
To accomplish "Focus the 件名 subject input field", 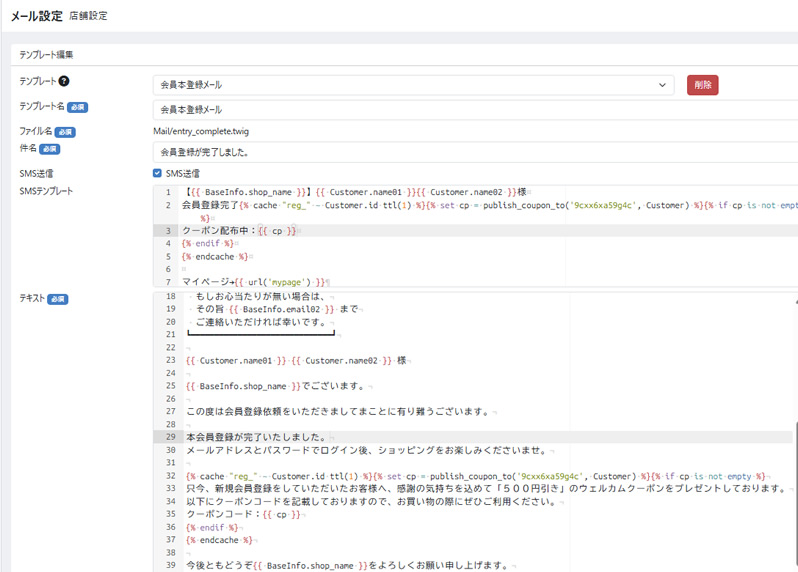I will tap(475, 152).
